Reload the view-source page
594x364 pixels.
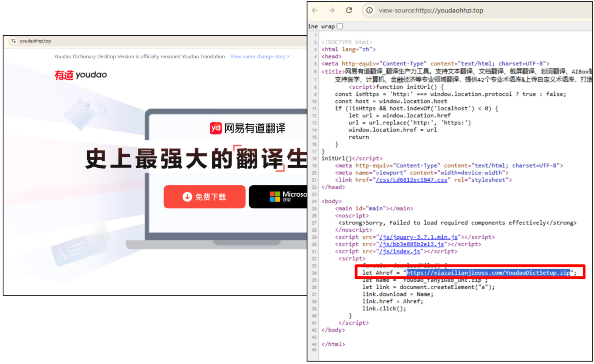pyautogui.click(x=349, y=10)
